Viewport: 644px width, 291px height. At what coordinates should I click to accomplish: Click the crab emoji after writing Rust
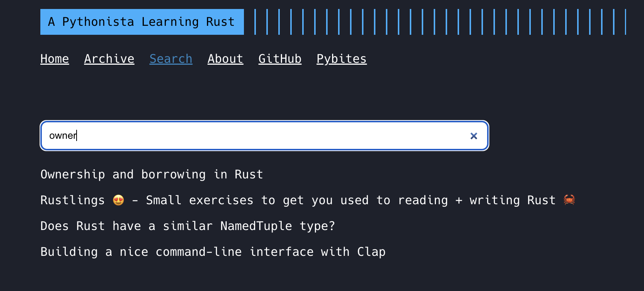(569, 200)
